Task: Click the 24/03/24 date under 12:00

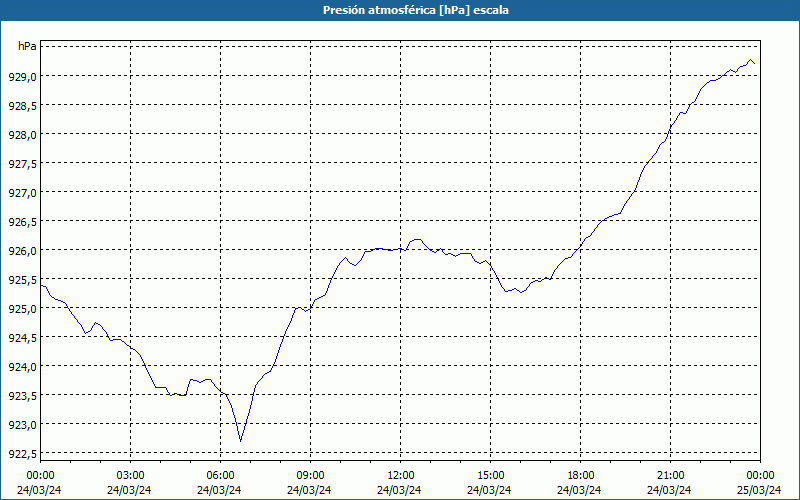Action: point(399,490)
